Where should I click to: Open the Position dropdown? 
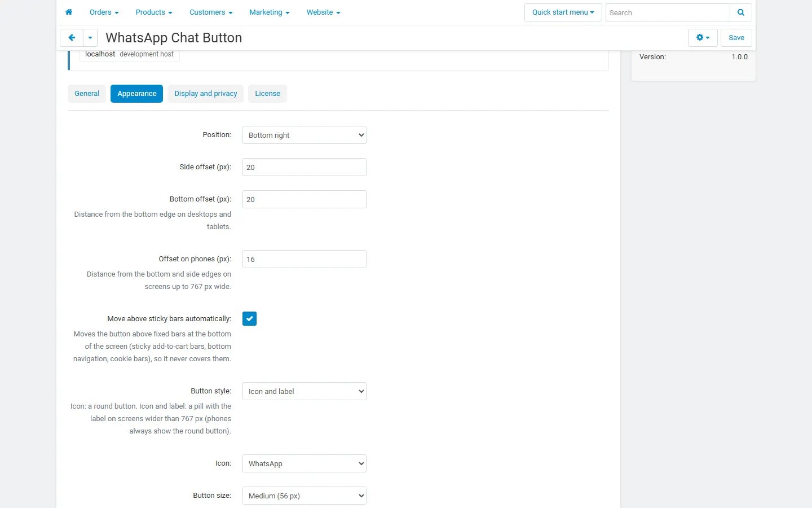pyautogui.click(x=304, y=135)
